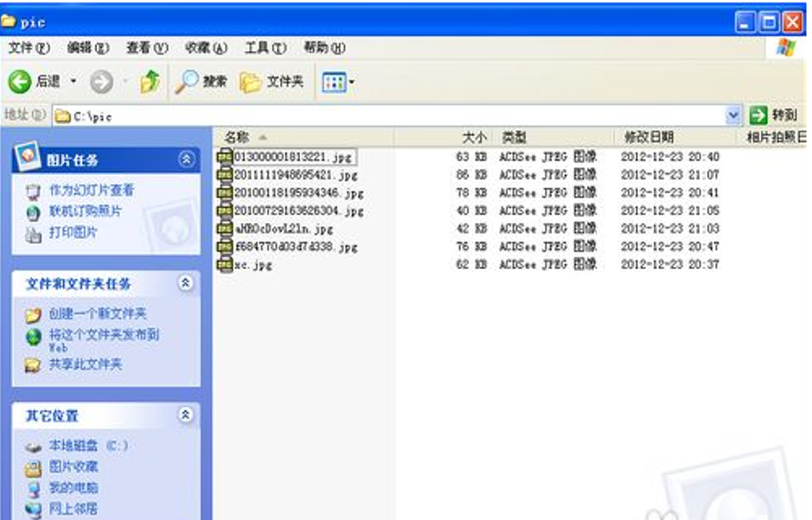Open the Back button history dropdown
812x520 pixels.
point(74,81)
